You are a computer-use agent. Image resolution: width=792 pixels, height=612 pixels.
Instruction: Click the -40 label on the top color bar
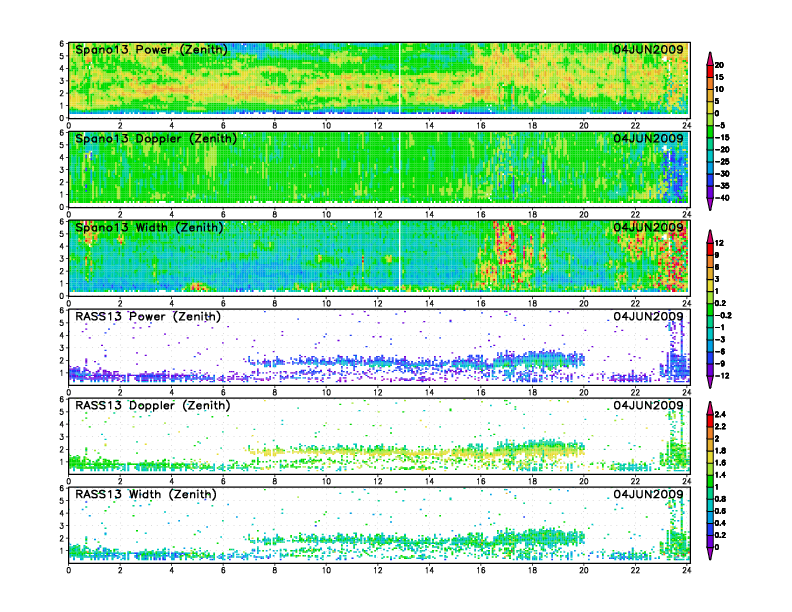(x=722, y=198)
